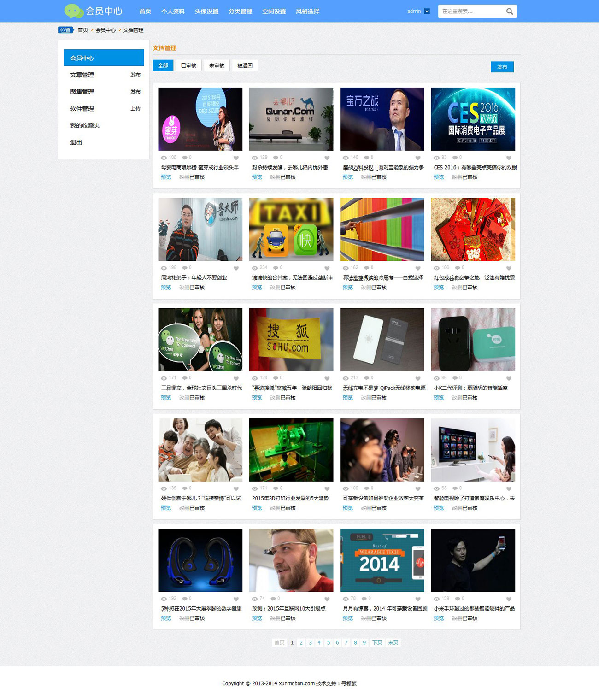Image resolution: width=599 pixels, height=700 pixels.
Task: Open the admin user dropdown arrow
Action: pyautogui.click(x=427, y=12)
